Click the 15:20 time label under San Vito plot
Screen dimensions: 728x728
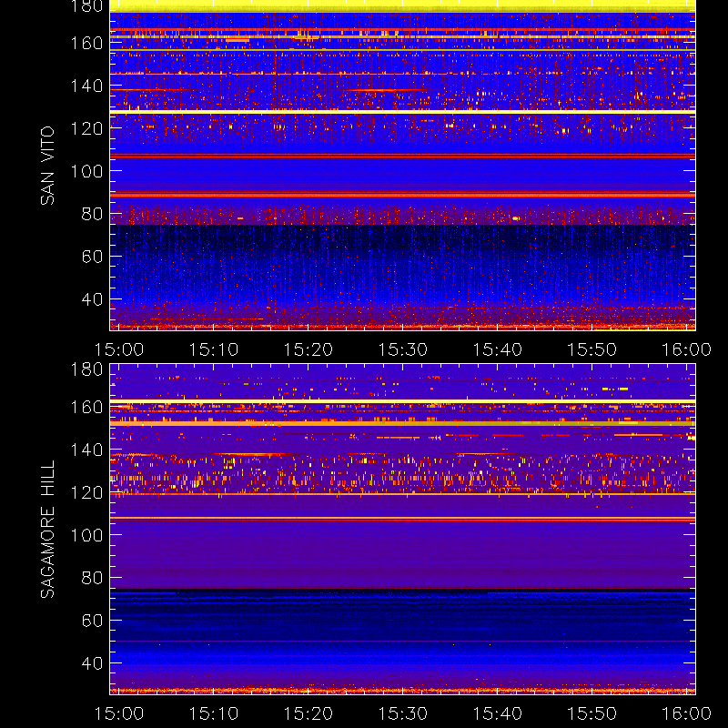(308, 349)
